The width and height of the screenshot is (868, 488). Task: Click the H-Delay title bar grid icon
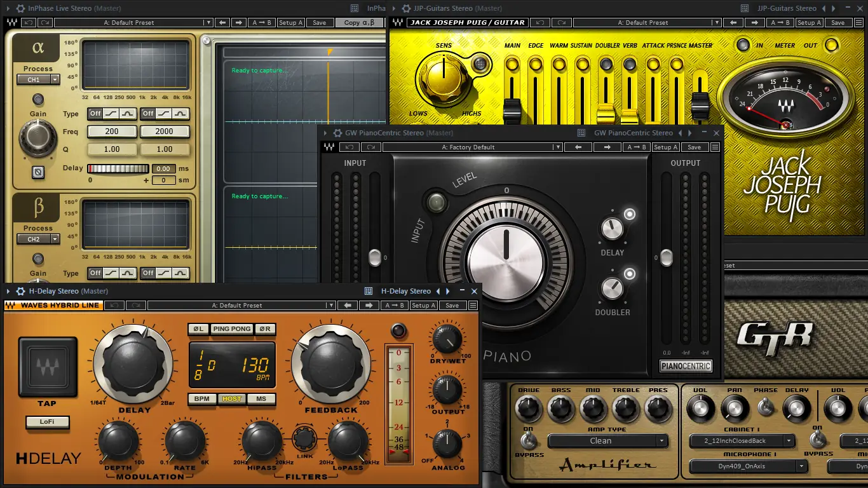368,291
